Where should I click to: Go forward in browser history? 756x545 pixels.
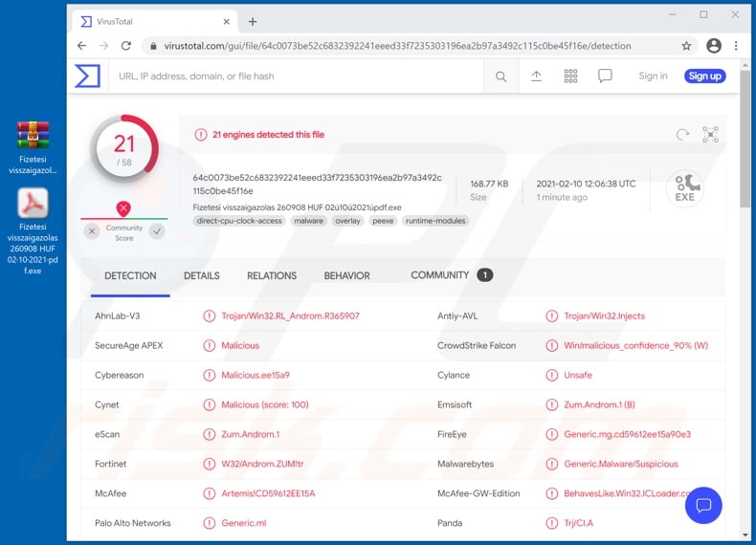103,46
